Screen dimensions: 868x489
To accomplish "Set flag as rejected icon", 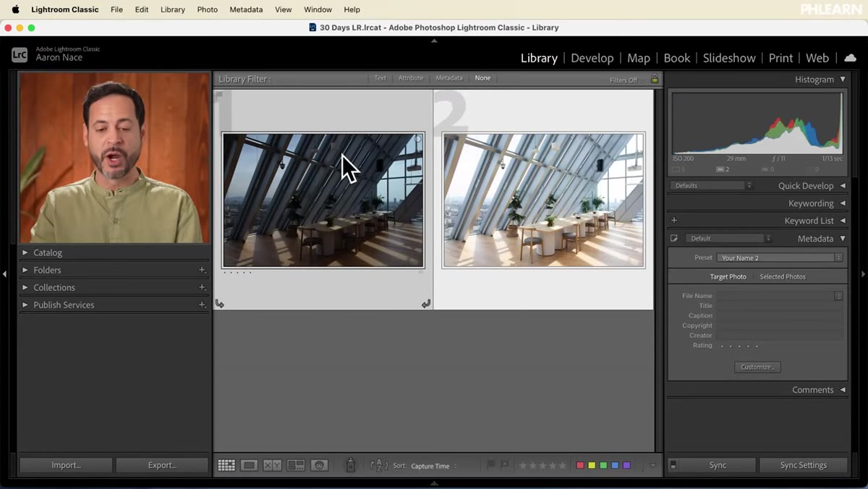I will coord(505,465).
